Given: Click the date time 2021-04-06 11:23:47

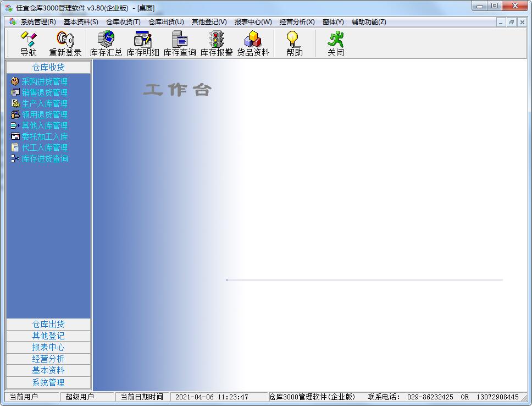Looking at the screenshot, I should point(212,397).
